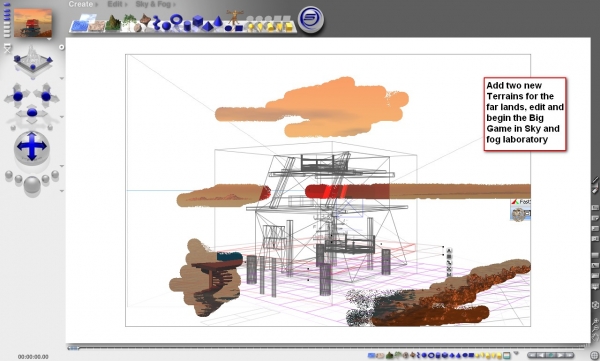Create a cylinder primitive
600x361 pixels.
[x=187, y=26]
